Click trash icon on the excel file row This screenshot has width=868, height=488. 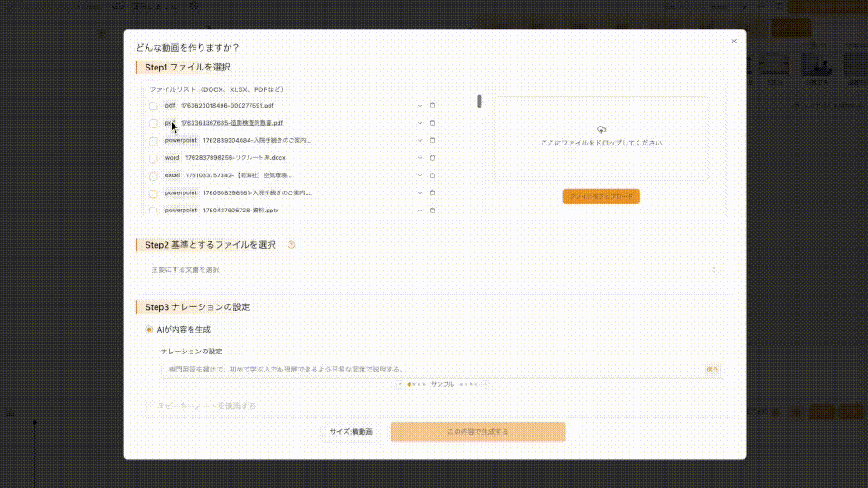point(432,175)
